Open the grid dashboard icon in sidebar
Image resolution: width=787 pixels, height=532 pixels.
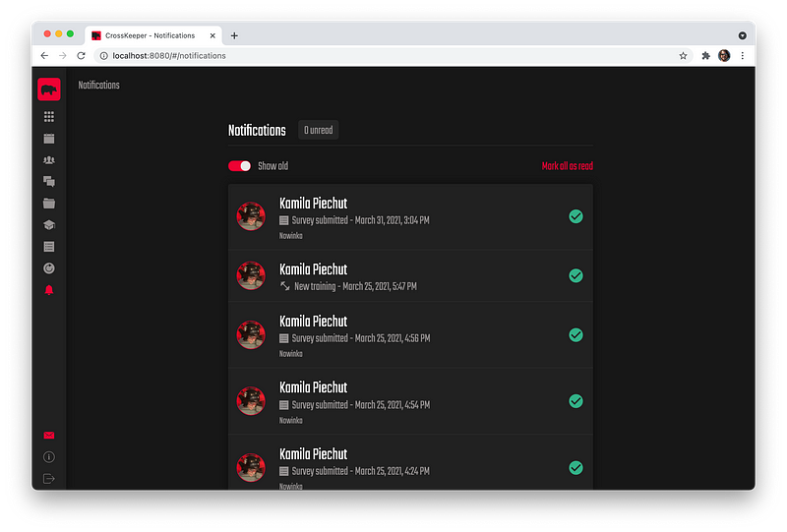(x=49, y=117)
